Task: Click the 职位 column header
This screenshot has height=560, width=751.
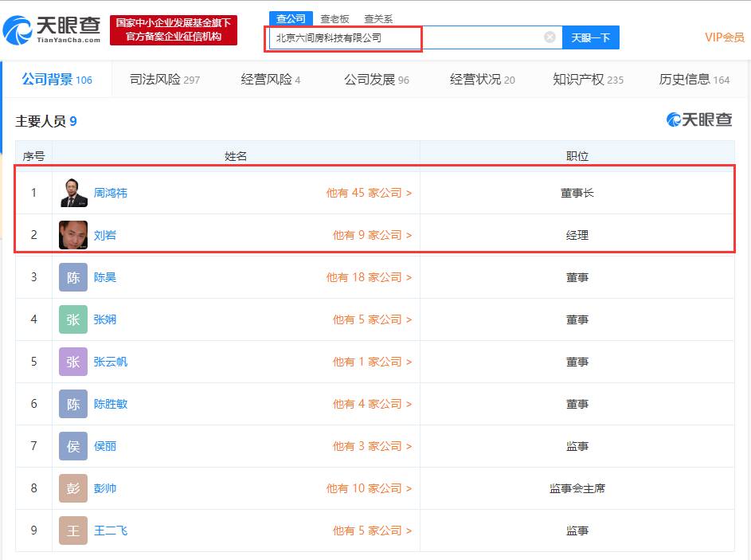Action: tap(577, 156)
